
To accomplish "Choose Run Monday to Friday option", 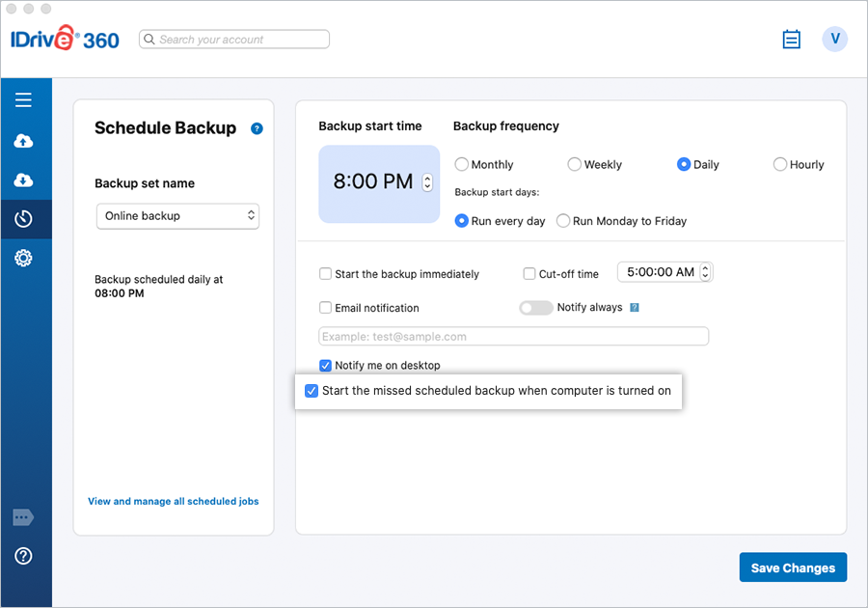I will (563, 221).
